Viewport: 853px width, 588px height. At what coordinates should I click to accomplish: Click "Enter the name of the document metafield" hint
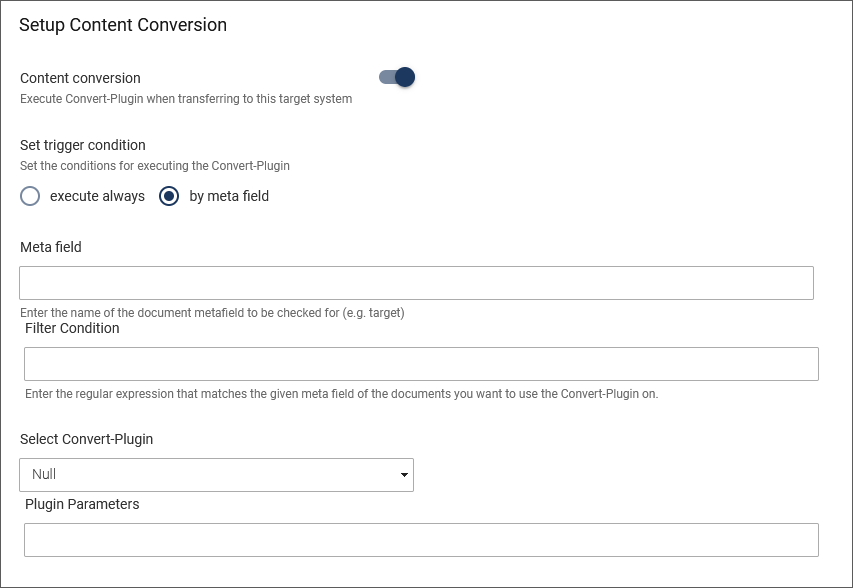(212, 313)
